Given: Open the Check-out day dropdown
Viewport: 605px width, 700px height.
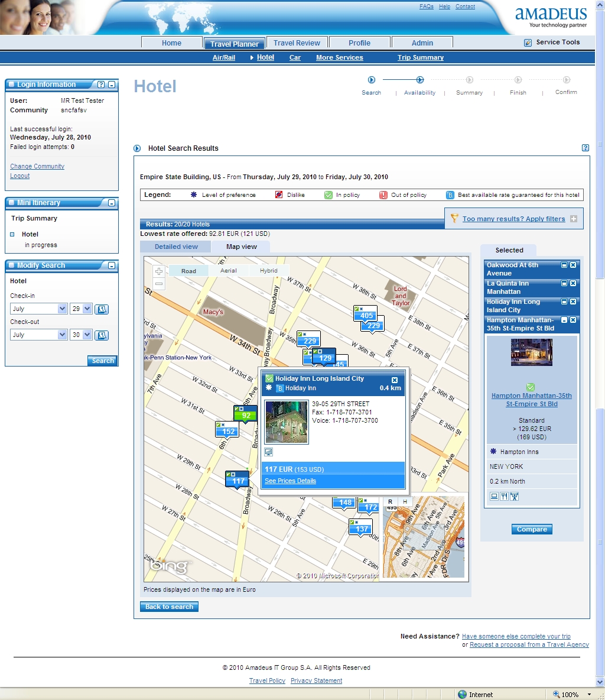Looking at the screenshot, I should (x=81, y=335).
